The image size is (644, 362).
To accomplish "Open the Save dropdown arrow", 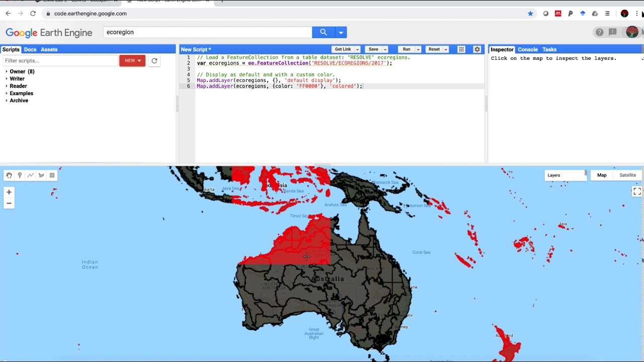I will point(385,49).
